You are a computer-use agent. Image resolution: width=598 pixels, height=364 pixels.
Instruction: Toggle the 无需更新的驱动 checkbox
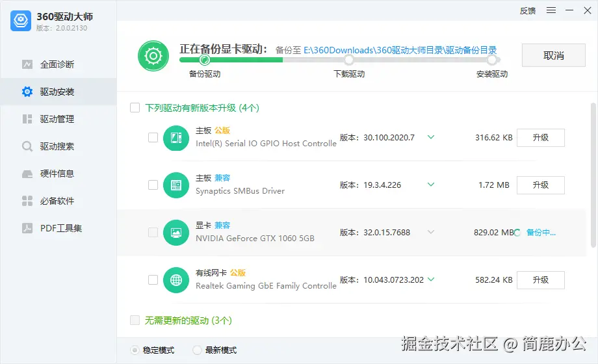point(135,320)
